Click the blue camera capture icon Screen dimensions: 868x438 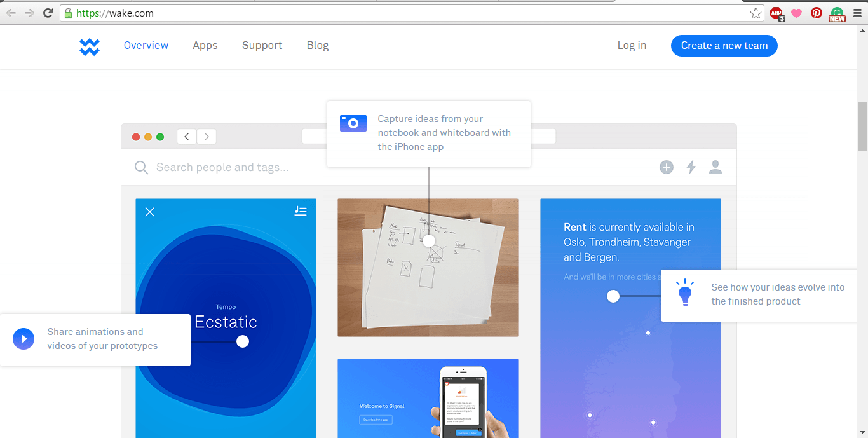click(x=353, y=123)
